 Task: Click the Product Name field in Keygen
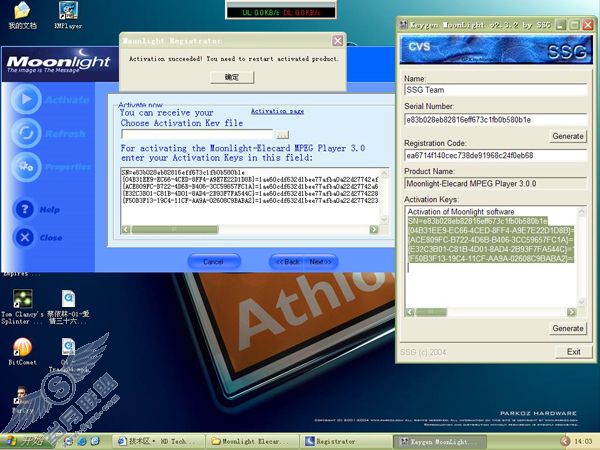click(496, 183)
